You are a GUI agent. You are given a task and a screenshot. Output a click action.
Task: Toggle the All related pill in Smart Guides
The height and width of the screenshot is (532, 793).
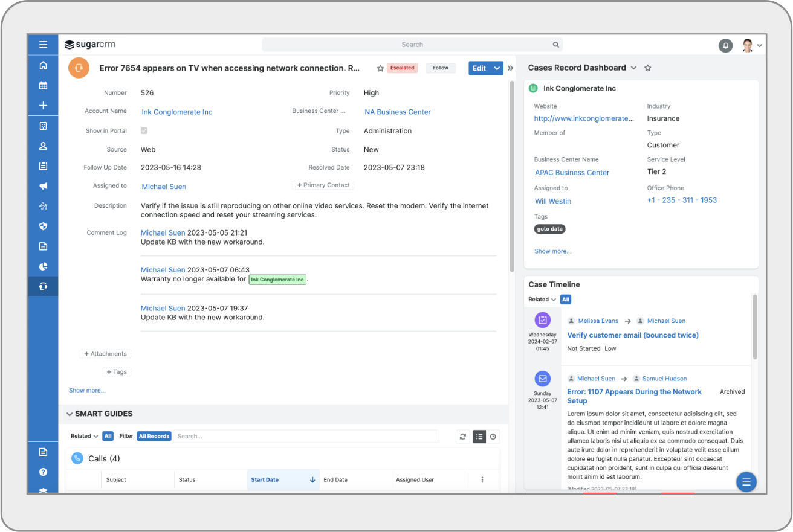[108, 436]
